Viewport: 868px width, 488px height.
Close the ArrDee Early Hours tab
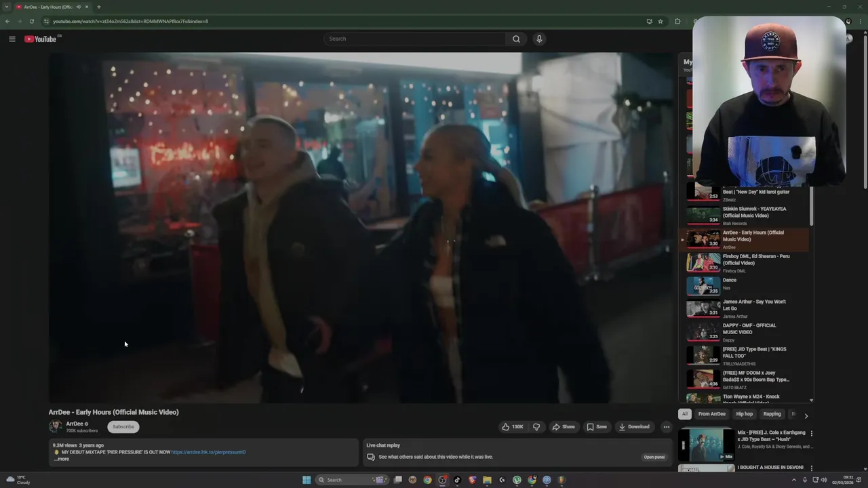pos(87,7)
